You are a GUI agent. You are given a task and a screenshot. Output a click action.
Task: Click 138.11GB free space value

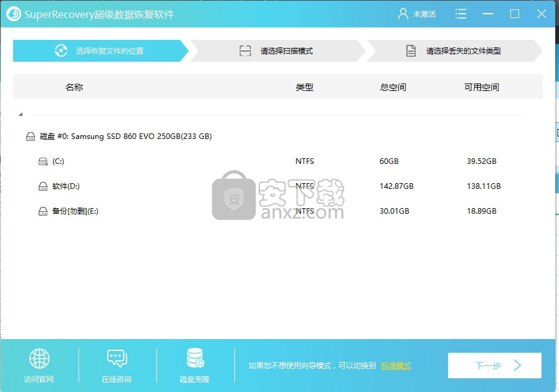[484, 186]
